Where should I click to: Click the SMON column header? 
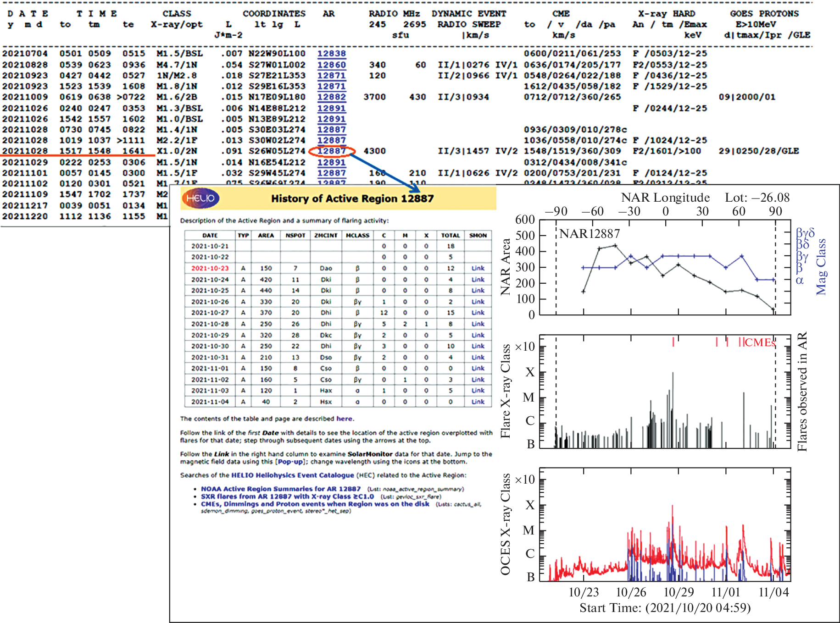pyautogui.click(x=478, y=235)
